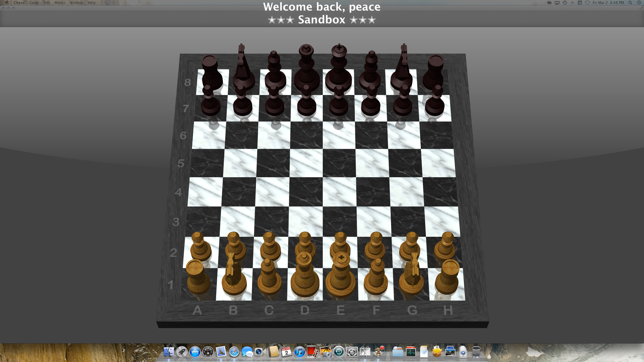Open System Preferences gear icon
Image resolution: width=644 pixels, height=362 pixels.
click(352, 352)
